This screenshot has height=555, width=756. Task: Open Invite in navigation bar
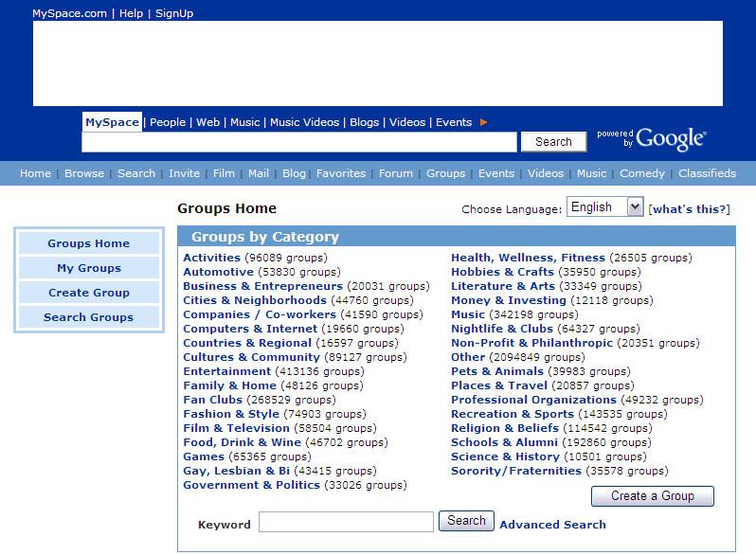184,173
